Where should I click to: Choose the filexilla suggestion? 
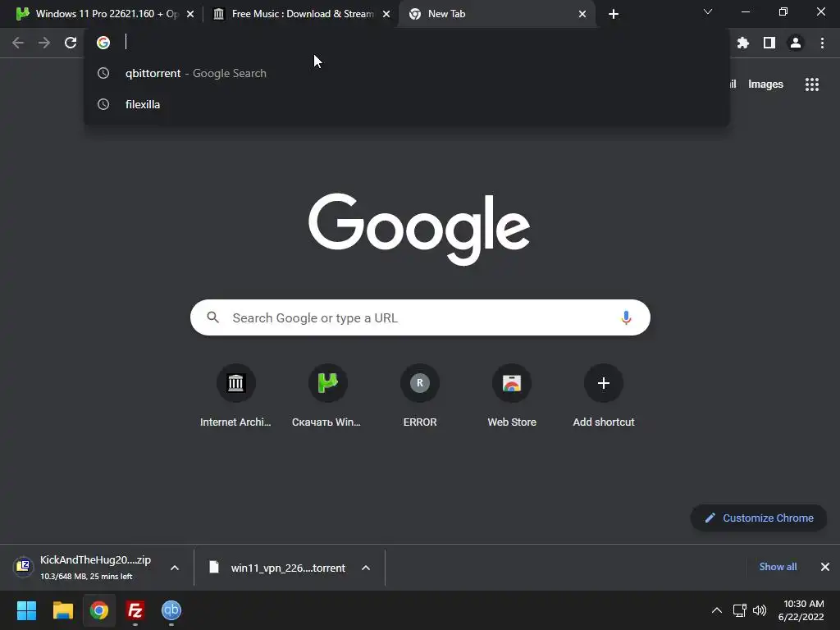coord(407,104)
